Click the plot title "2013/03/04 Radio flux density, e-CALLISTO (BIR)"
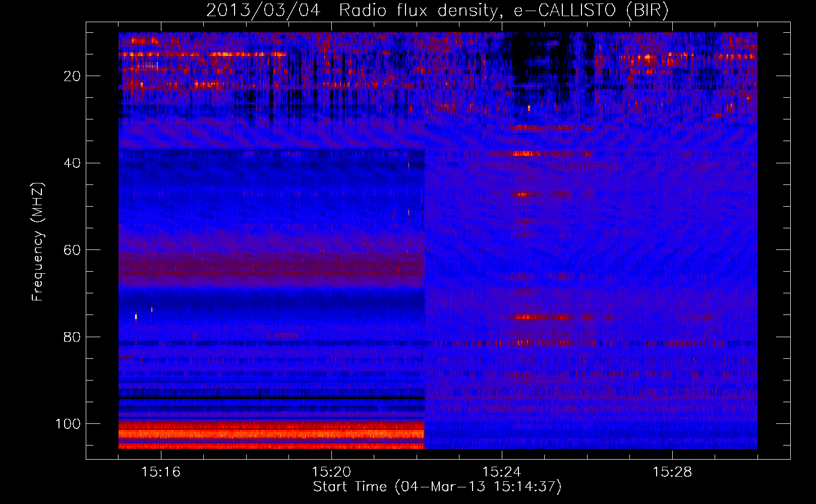 [x=437, y=11]
